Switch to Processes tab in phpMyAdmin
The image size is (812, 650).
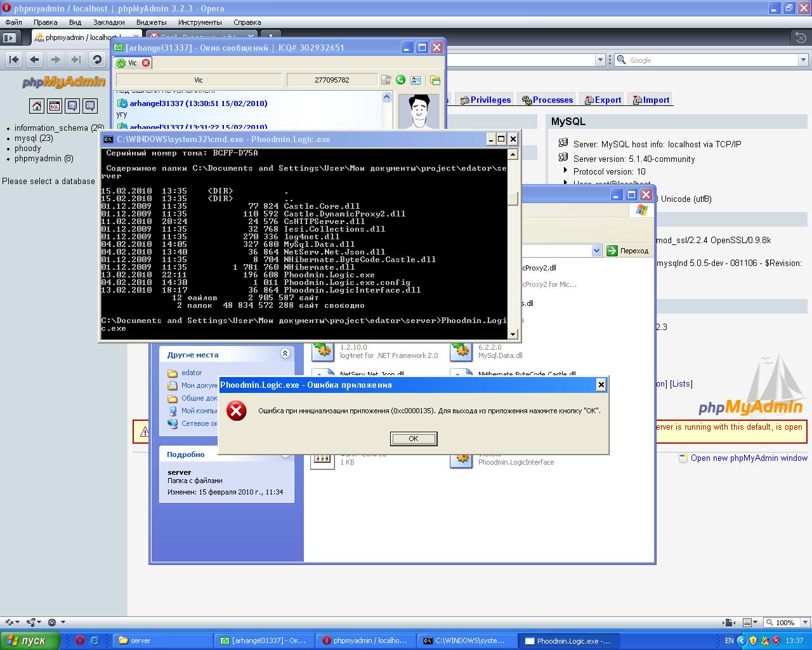pos(547,100)
